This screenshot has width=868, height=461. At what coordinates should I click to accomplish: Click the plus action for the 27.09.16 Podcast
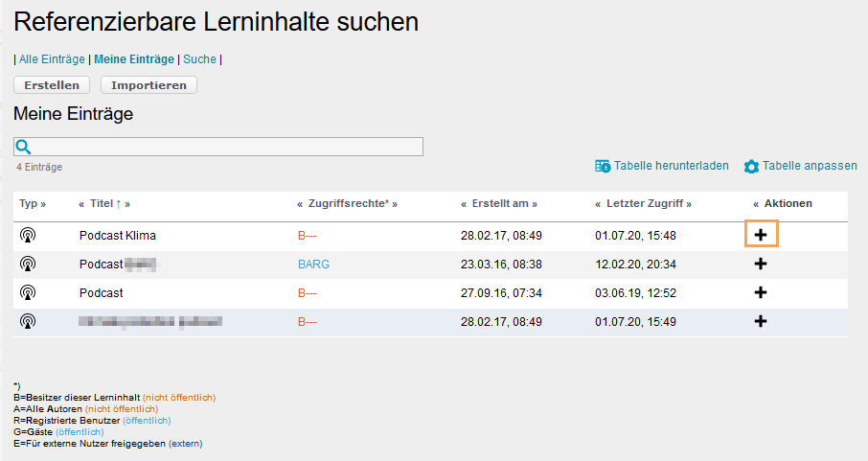[x=761, y=292]
